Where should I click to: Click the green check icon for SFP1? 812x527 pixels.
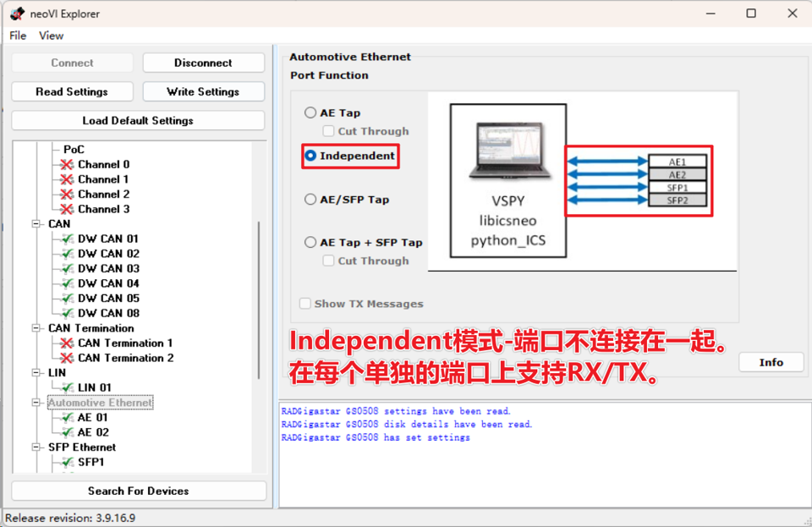pos(68,463)
